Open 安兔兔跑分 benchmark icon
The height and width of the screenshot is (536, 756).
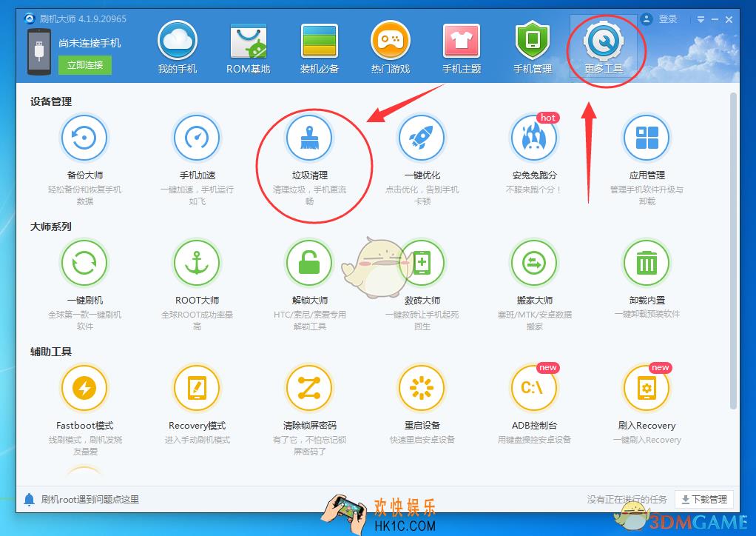pyautogui.click(x=534, y=138)
